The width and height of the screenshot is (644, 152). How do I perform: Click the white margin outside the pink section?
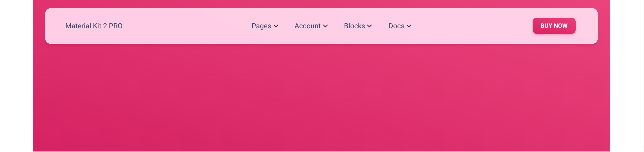point(16,76)
